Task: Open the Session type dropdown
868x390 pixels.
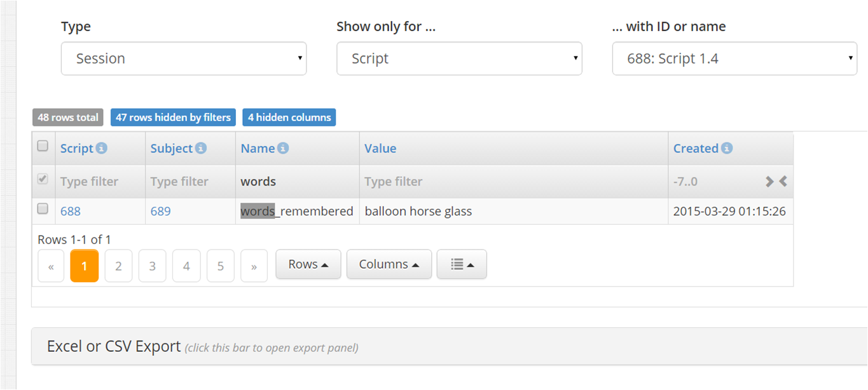Action: pyautogui.click(x=184, y=58)
